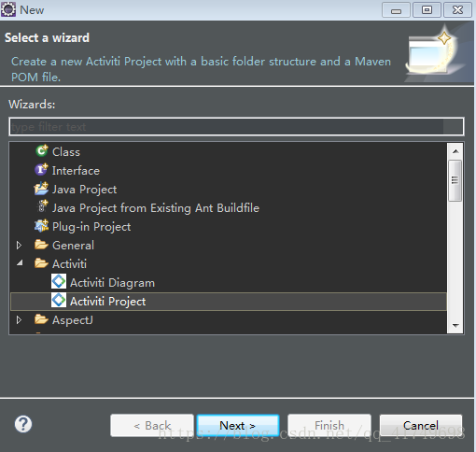Click the Cancel button
This screenshot has width=476, height=452.
point(421,426)
